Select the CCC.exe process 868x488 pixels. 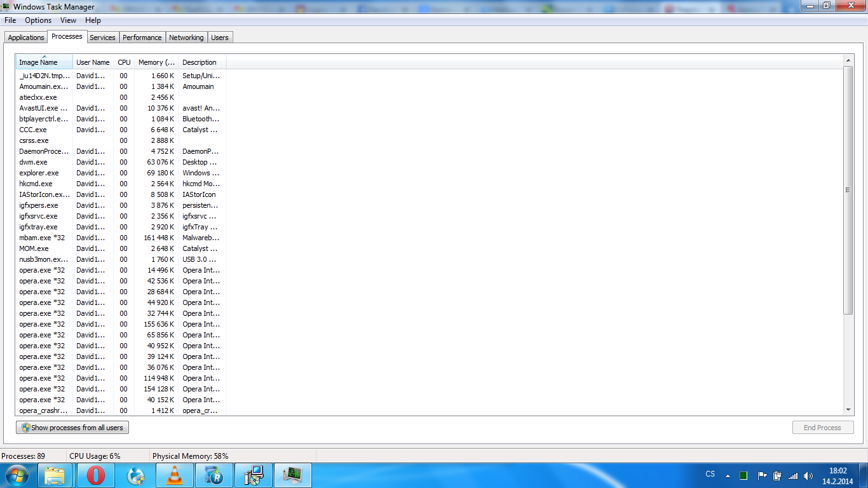(121, 130)
